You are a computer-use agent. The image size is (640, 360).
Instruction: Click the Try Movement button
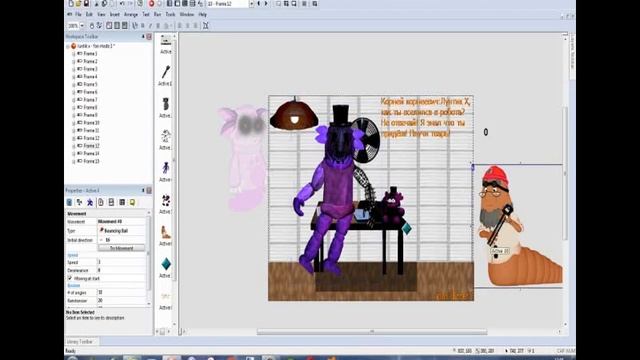point(121,248)
